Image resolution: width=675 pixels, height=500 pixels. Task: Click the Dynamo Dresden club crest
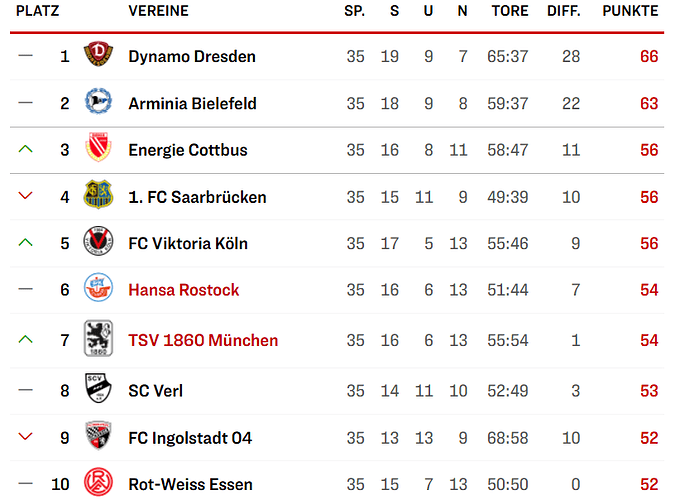(x=98, y=54)
